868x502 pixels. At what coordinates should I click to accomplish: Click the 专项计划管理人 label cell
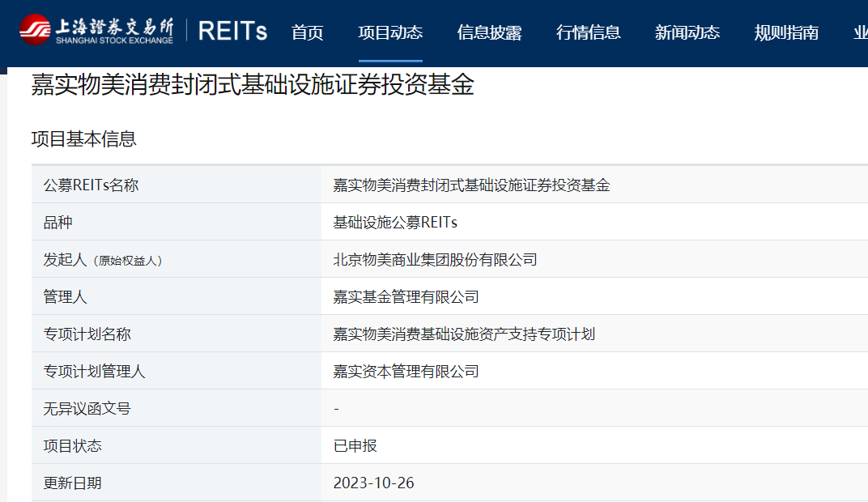pyautogui.click(x=176, y=371)
